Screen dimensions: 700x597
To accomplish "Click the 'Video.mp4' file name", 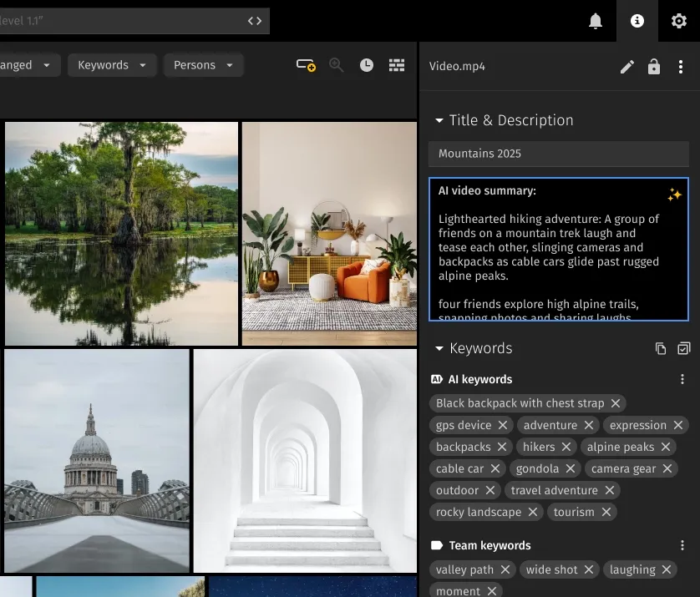I will (x=457, y=66).
